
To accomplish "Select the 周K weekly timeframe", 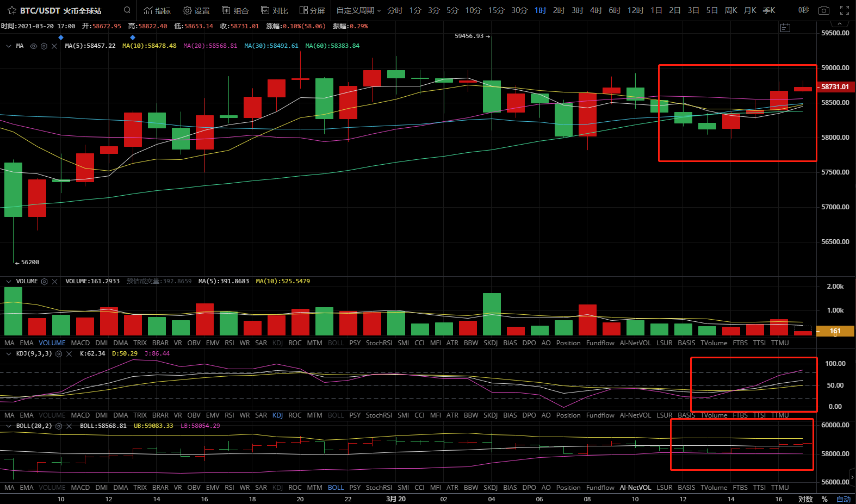I will [731, 10].
